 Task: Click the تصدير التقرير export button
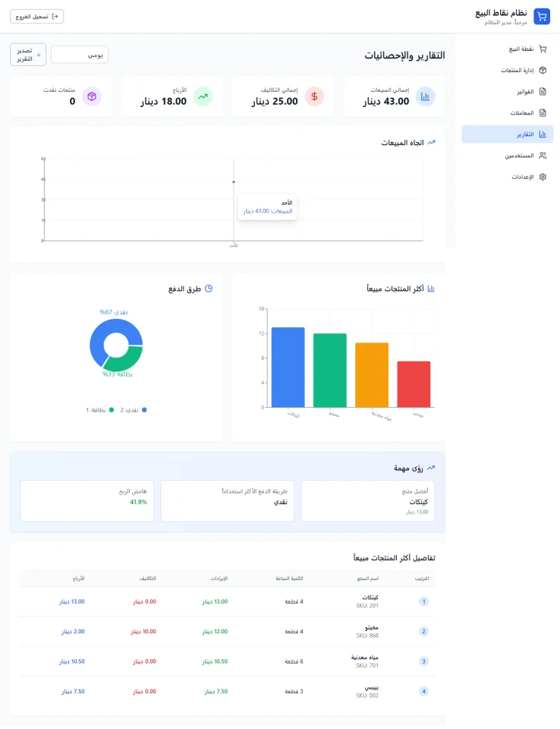pos(28,55)
